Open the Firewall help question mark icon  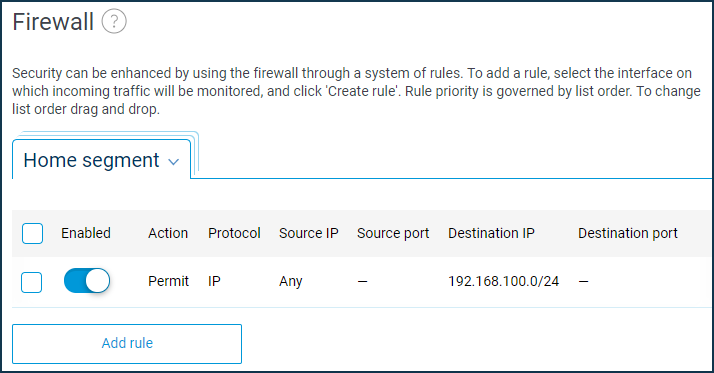click(114, 21)
